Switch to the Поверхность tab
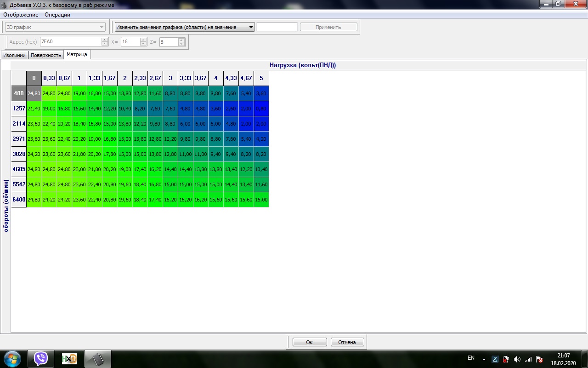588x368 pixels. tap(46, 55)
